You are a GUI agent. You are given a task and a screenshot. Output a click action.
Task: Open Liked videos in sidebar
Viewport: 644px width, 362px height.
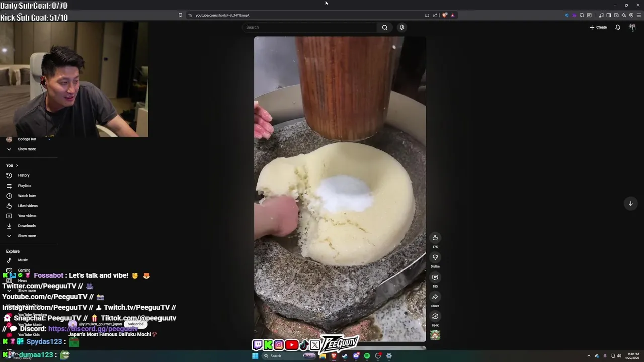tap(29, 206)
